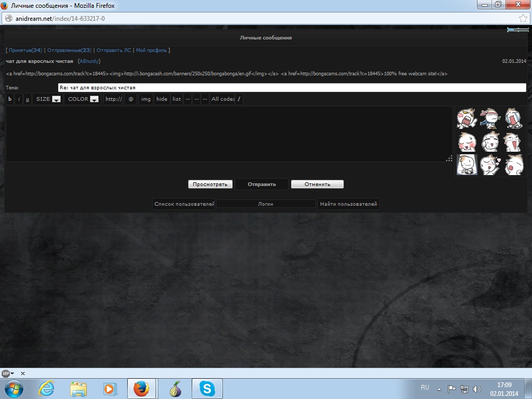Screen dimensions: 532x399
Task: Open the COLOR dropdown in the editor toolbar
Action: point(83,99)
